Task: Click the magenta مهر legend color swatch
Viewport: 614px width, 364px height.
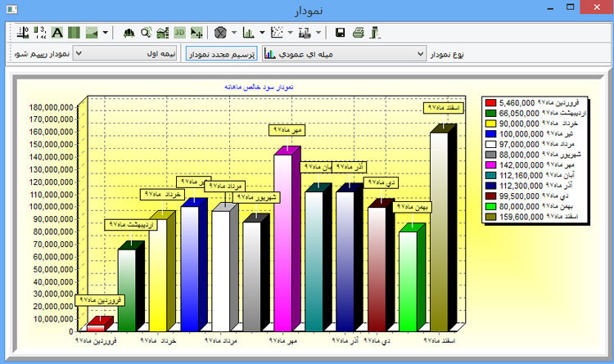Action: tap(490, 166)
